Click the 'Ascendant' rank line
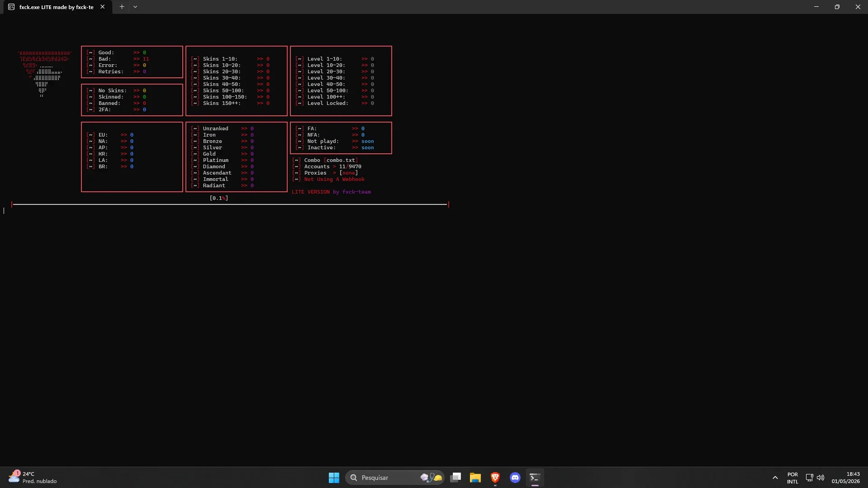Image resolution: width=868 pixels, height=488 pixels. click(x=222, y=173)
